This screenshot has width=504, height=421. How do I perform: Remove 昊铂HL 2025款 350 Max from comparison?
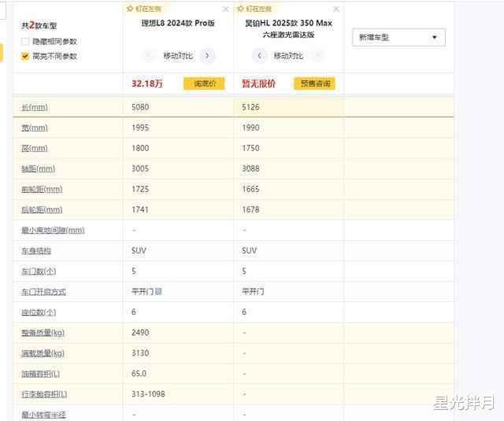click(x=336, y=9)
